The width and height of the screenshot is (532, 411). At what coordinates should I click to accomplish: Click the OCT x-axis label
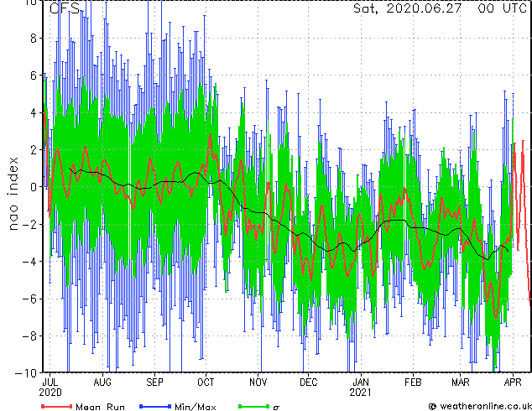point(206,382)
